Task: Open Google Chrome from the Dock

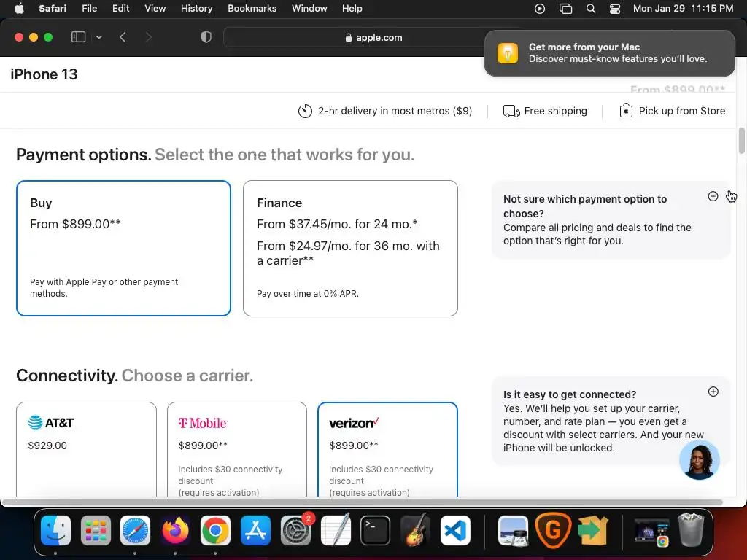Action: click(215, 530)
